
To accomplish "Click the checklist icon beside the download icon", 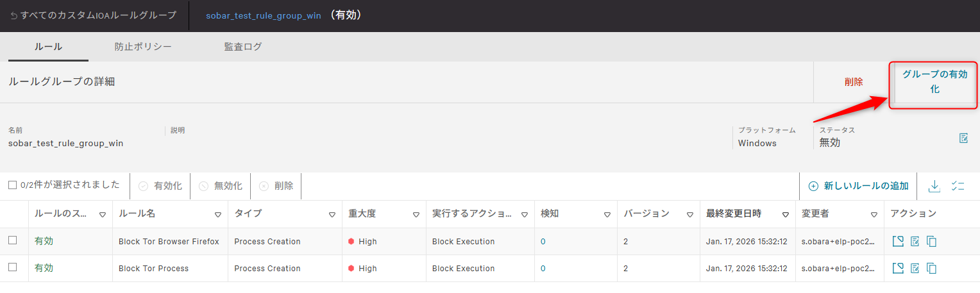I will (x=958, y=186).
